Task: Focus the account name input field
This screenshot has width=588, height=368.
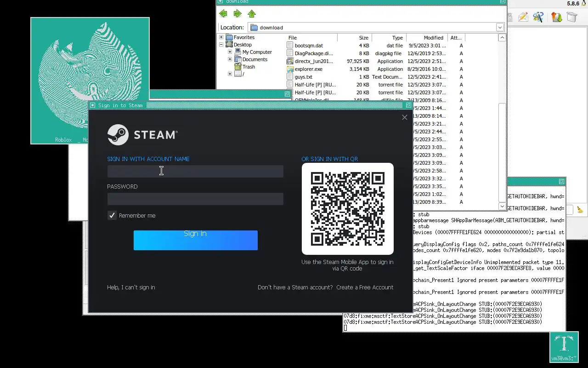Action: pos(195,171)
